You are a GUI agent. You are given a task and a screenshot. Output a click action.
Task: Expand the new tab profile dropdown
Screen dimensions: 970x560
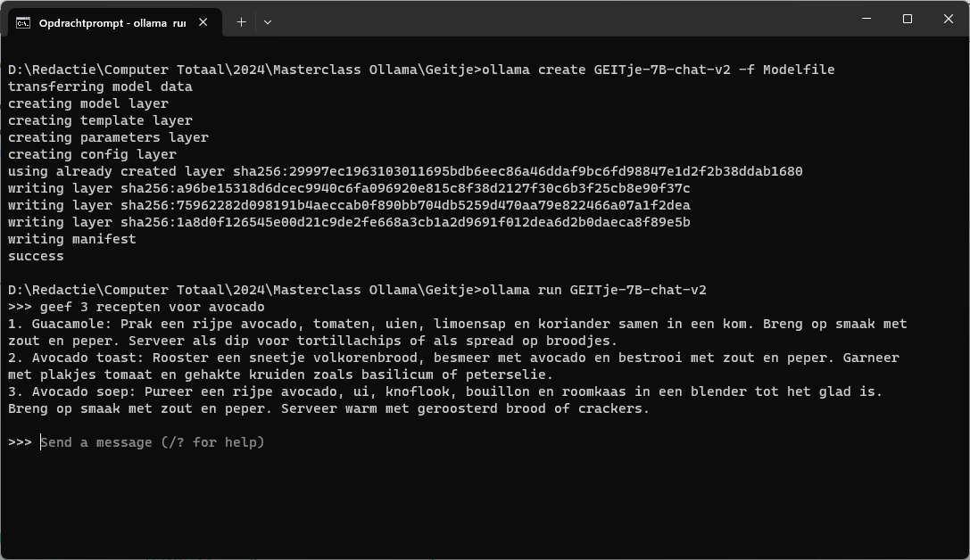click(x=267, y=22)
